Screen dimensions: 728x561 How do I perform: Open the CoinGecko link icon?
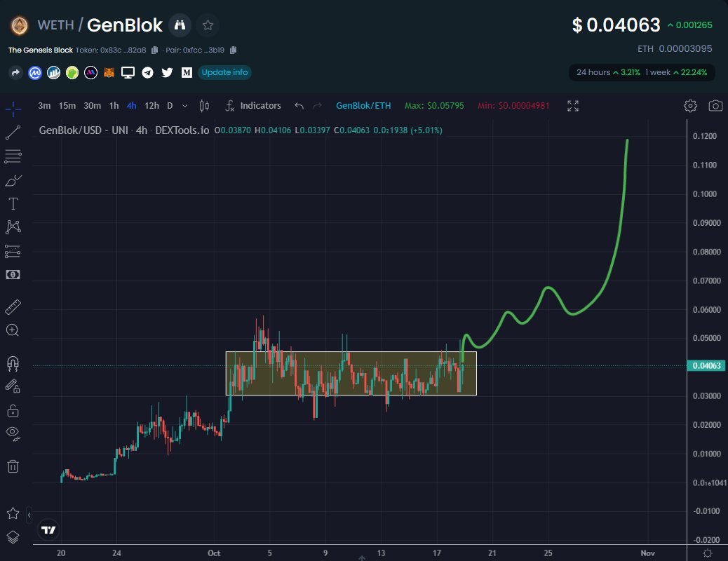tap(72, 72)
